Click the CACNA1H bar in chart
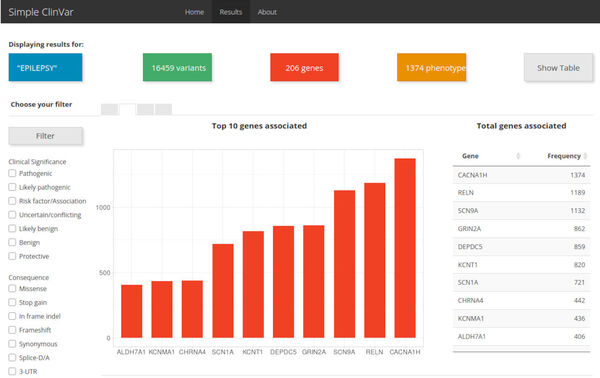 [405, 248]
